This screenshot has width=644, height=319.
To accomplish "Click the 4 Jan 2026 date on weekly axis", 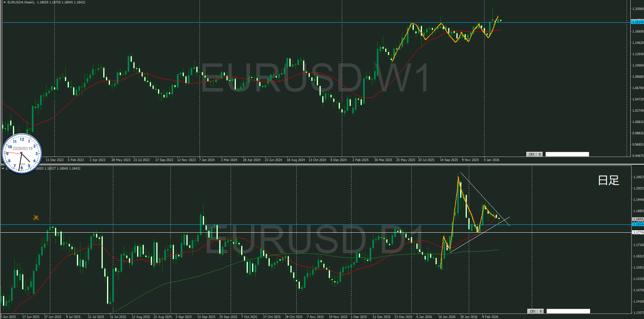I will [491, 160].
